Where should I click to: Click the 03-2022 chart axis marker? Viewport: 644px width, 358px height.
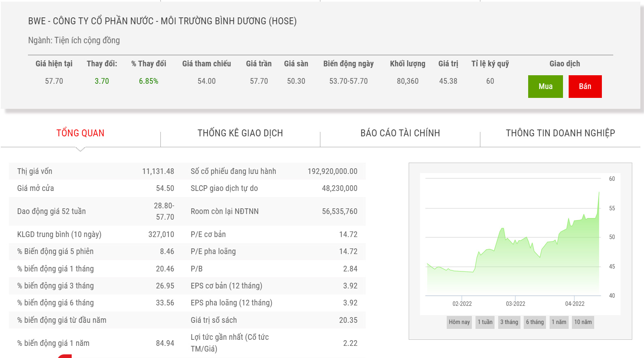(515, 304)
